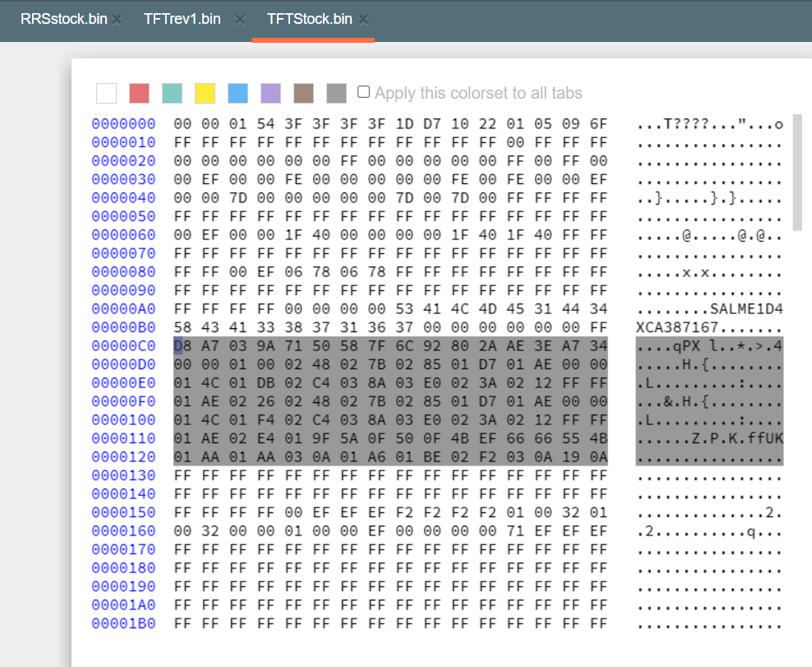Select byte 53 in row 00000A0

coord(404,309)
